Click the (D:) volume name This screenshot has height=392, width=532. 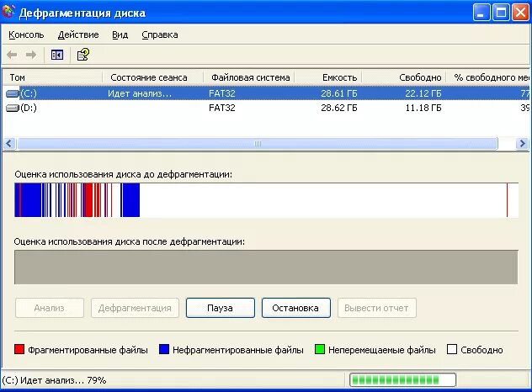click(29, 108)
